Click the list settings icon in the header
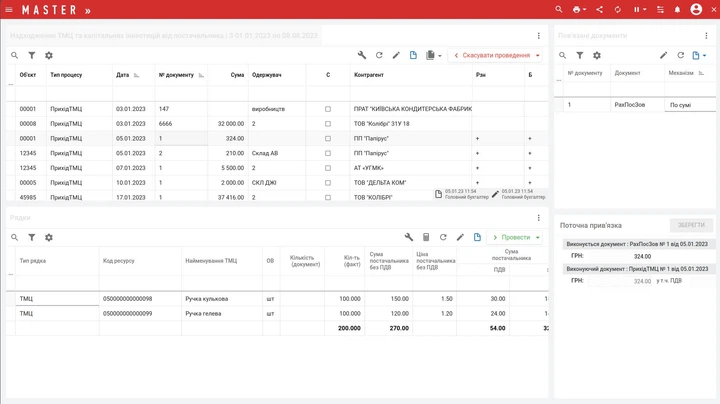The height and width of the screenshot is (404, 720). coord(660,9)
